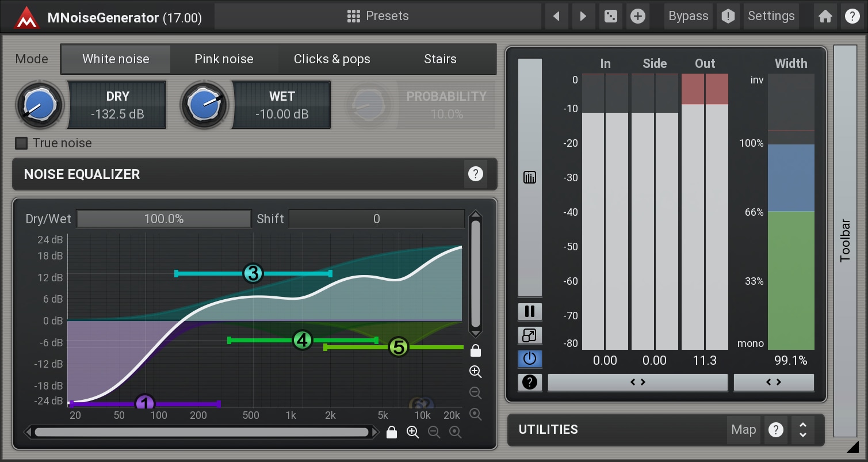Expand the Utilities panel arrows
This screenshot has width=868, height=462.
click(x=802, y=430)
